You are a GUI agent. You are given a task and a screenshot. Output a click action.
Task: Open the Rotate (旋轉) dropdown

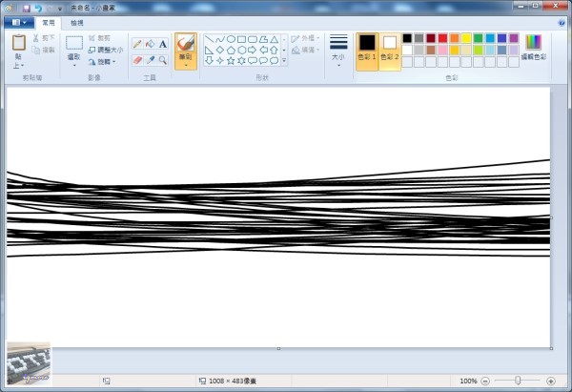[102, 62]
